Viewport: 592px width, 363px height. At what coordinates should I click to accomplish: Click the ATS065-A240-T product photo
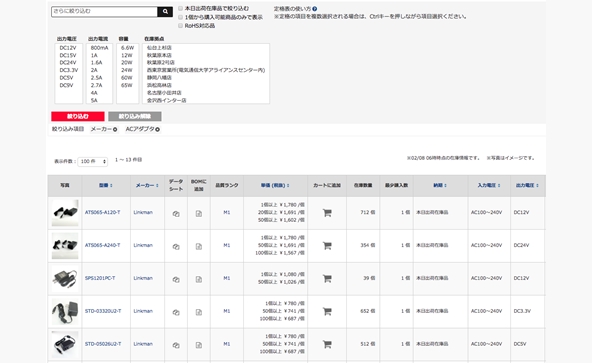pyautogui.click(x=65, y=246)
